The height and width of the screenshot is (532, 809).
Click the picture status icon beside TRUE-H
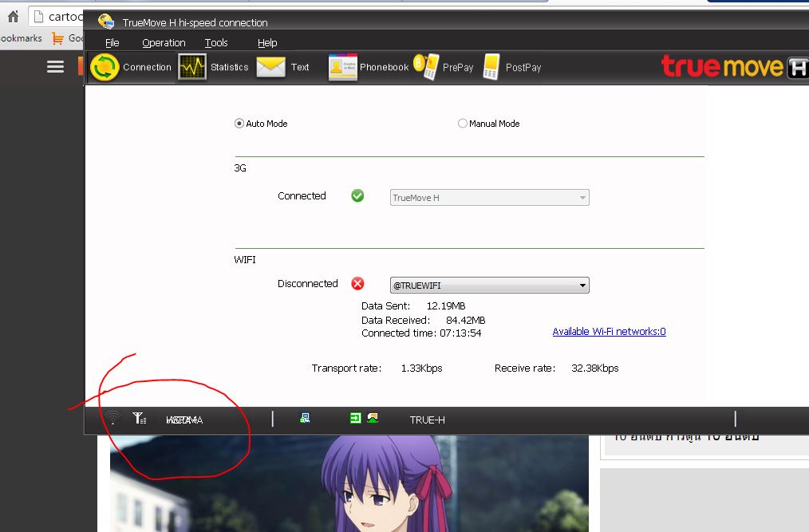[x=373, y=418]
